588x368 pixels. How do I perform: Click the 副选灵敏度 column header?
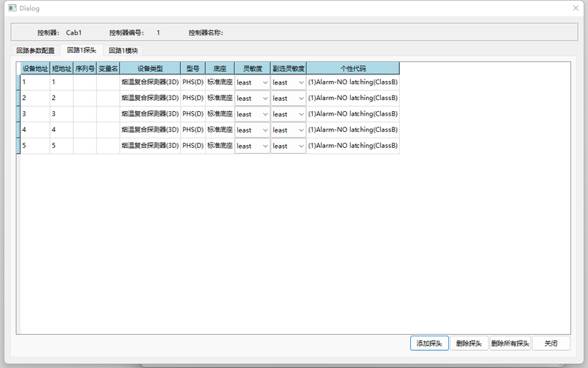(288, 68)
